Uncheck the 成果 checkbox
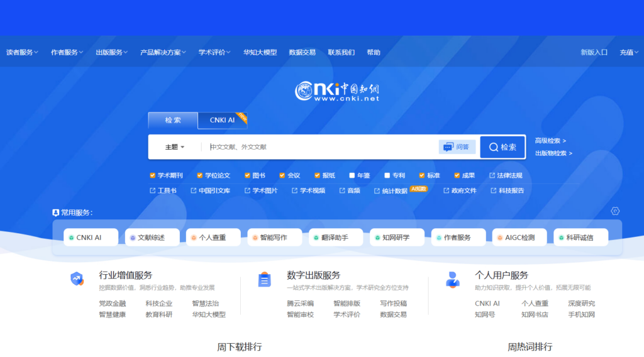Screen dimensions: 644x357 coord(457,175)
